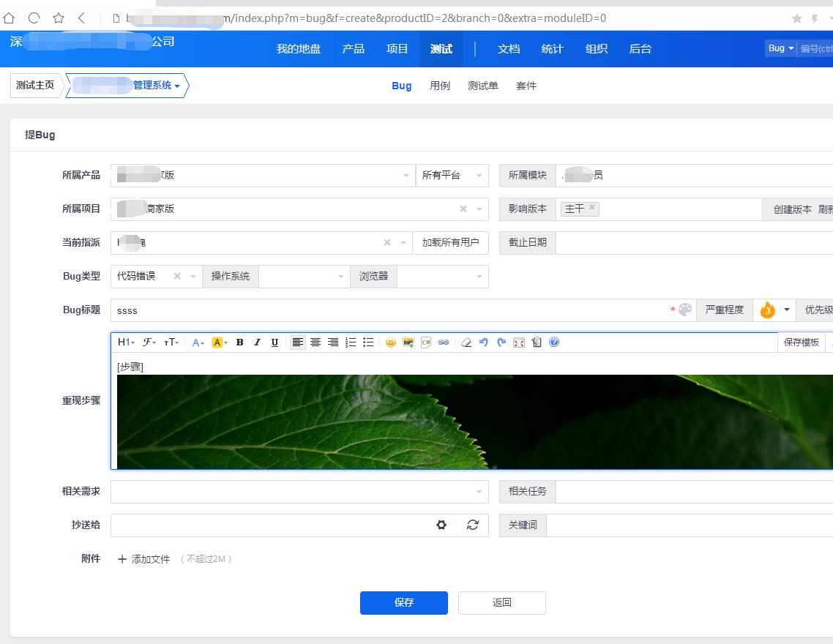
Task: Remove the 主干 tag from 影响版本
Action: (x=592, y=208)
